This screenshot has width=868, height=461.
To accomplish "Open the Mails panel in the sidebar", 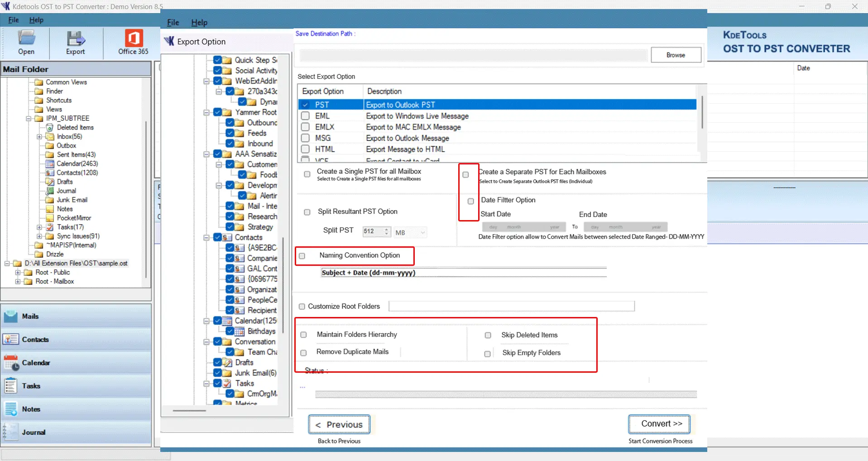I will 76,316.
